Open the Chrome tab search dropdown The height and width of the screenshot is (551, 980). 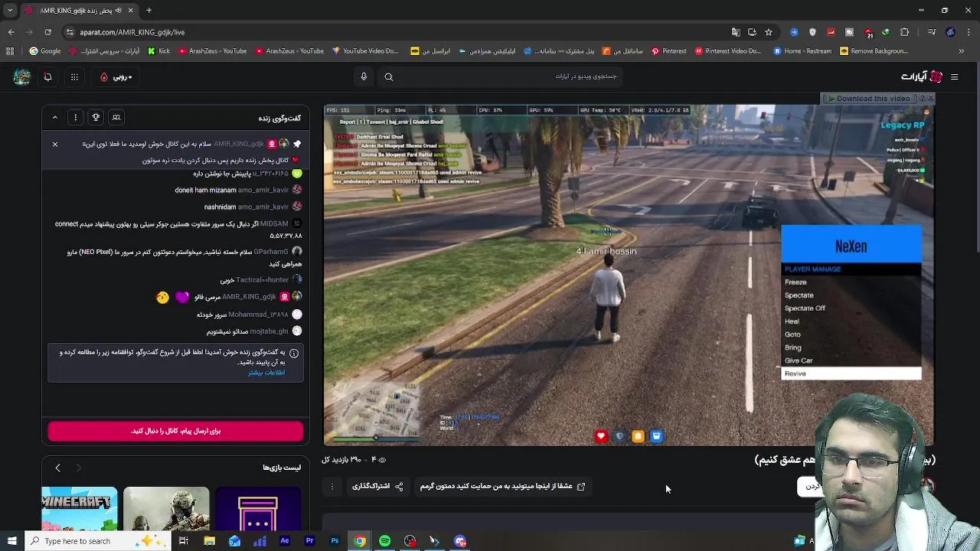11,11
